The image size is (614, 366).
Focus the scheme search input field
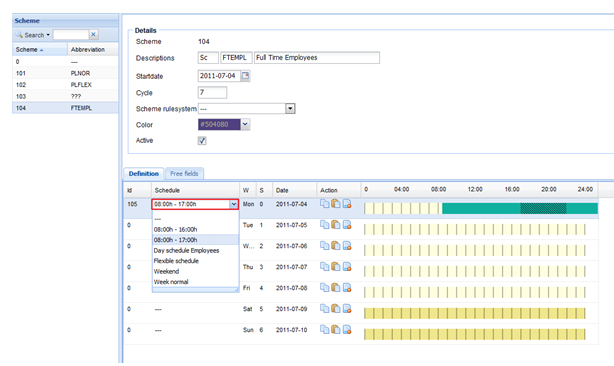click(x=71, y=34)
